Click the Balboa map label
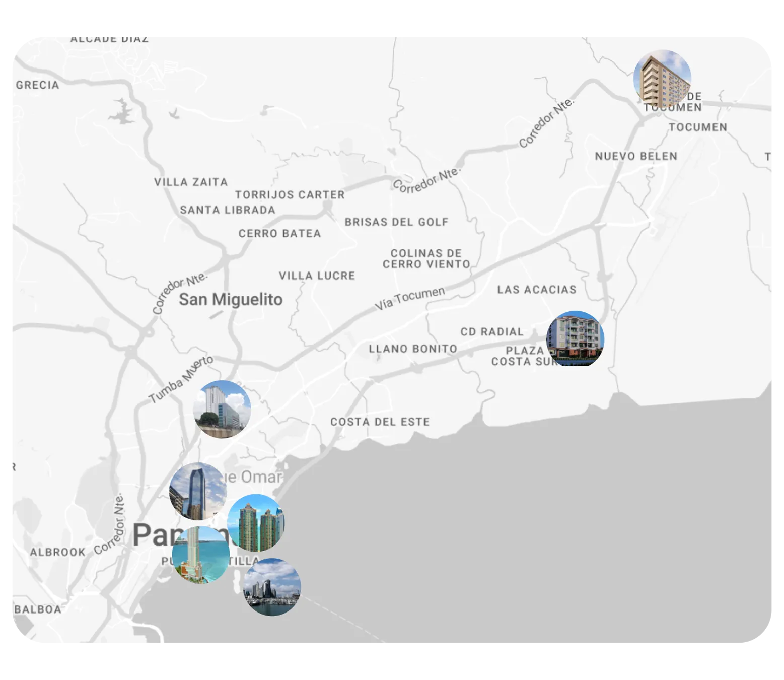The width and height of the screenshot is (784, 680). point(38,609)
